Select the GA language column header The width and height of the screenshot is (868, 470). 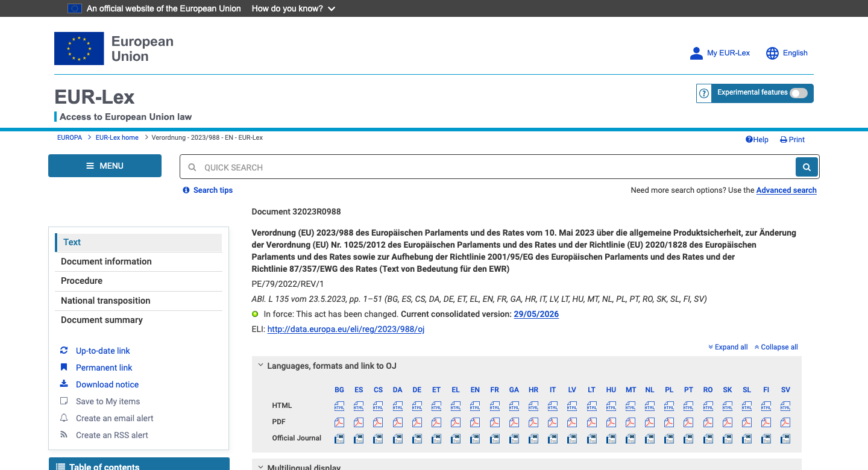(514, 390)
